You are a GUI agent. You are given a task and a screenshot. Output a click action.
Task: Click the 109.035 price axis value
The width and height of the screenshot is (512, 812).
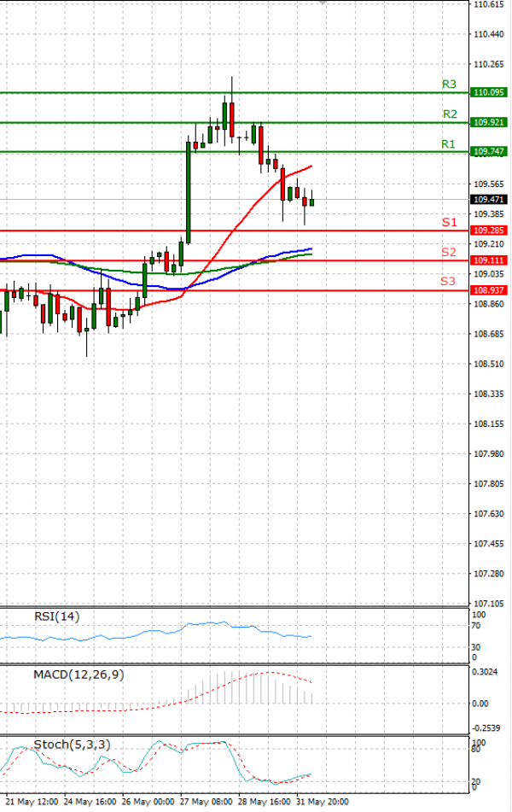[489, 274]
